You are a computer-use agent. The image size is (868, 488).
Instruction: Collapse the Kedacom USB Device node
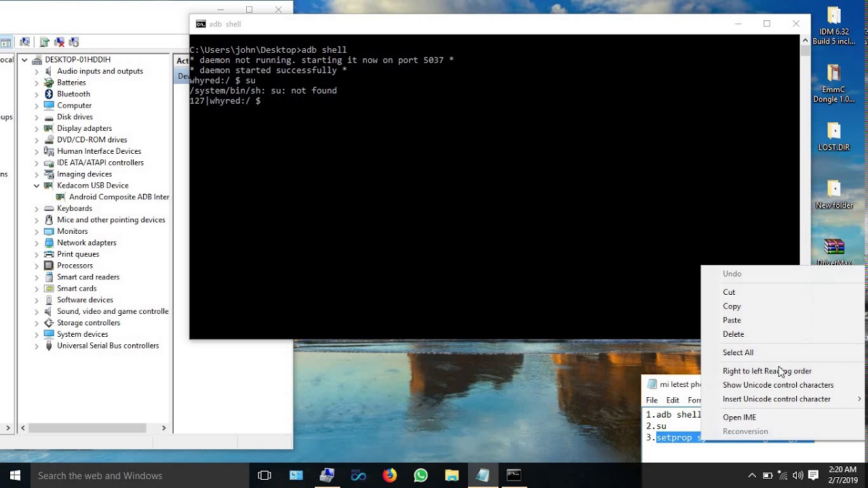tap(37, 186)
